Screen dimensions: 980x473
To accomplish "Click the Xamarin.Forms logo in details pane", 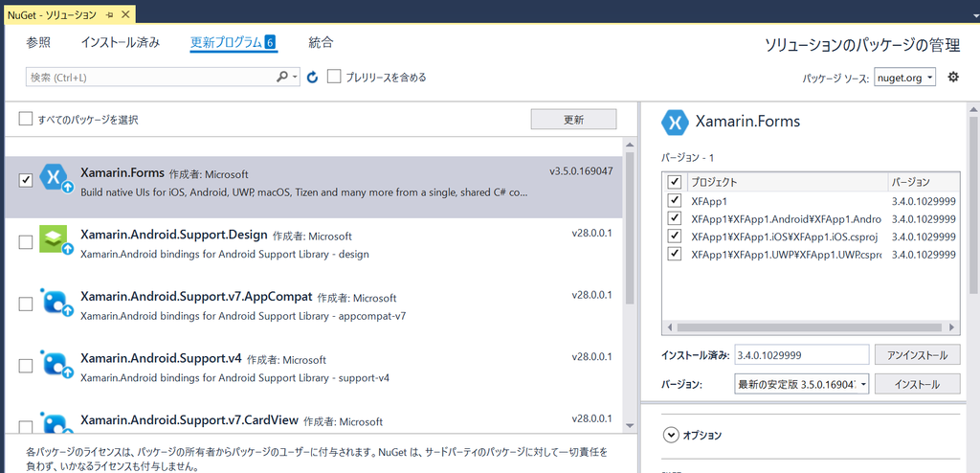I will point(675,122).
